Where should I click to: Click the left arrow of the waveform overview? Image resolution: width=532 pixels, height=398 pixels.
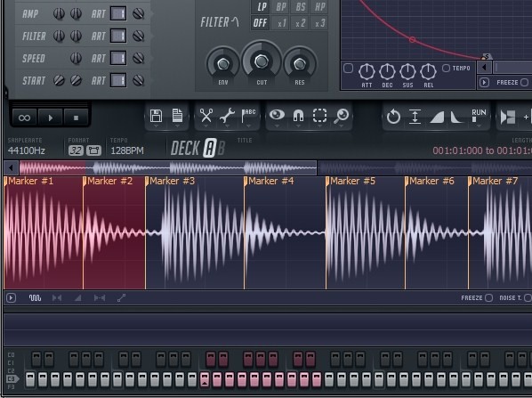(x=11, y=167)
